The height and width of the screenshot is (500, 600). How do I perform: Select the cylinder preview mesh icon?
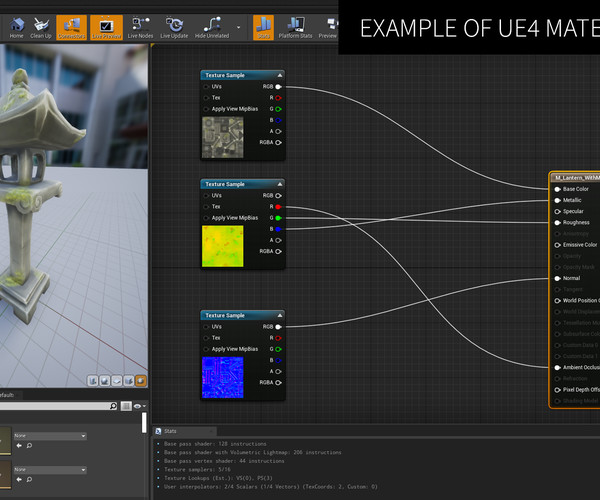point(93,380)
